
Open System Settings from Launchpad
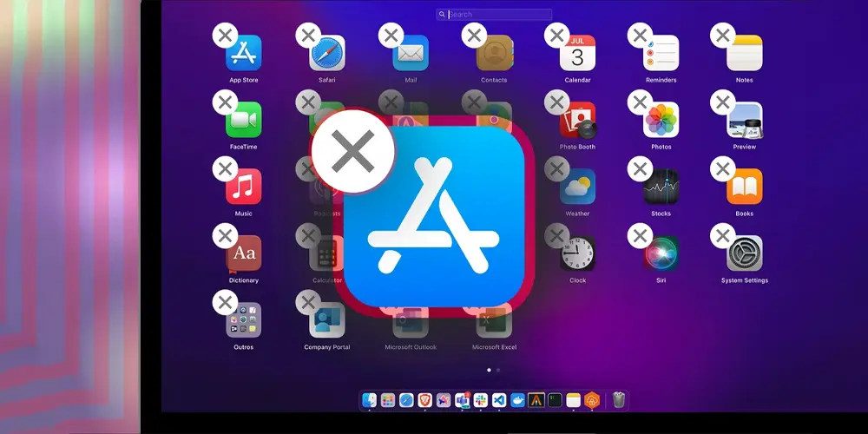click(x=745, y=253)
